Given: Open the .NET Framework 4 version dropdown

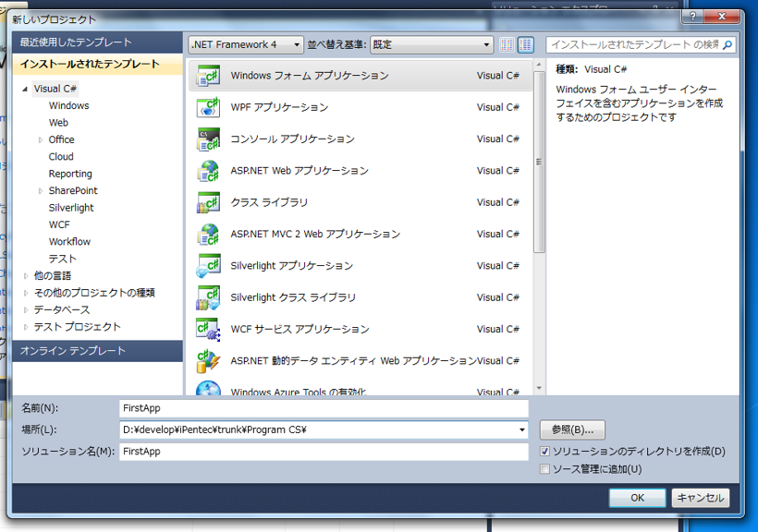Looking at the screenshot, I should coord(246,45).
